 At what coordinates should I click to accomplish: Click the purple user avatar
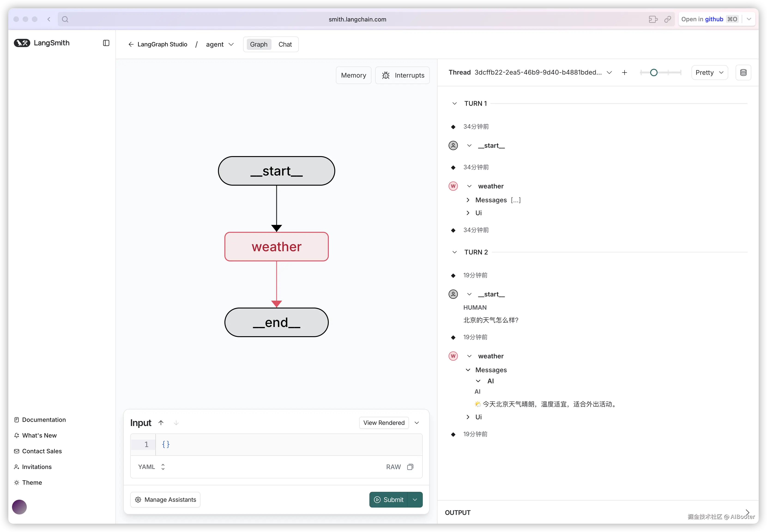(19, 507)
